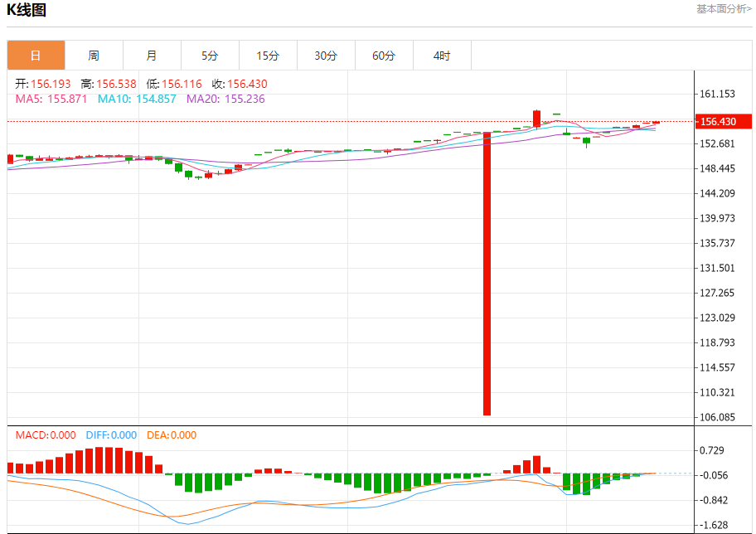Screen dimensions: 756x534
Task: Click the DIFF:0.000 label
Action: tap(111, 435)
